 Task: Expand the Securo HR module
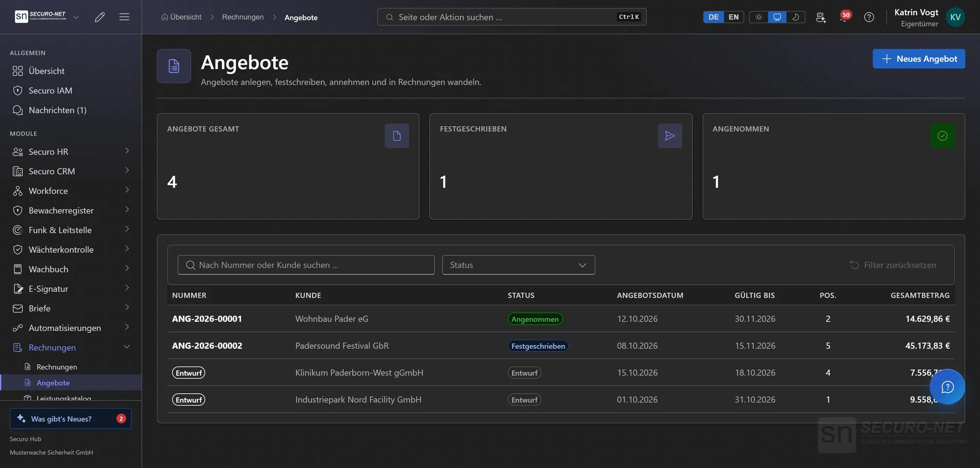tap(71, 152)
